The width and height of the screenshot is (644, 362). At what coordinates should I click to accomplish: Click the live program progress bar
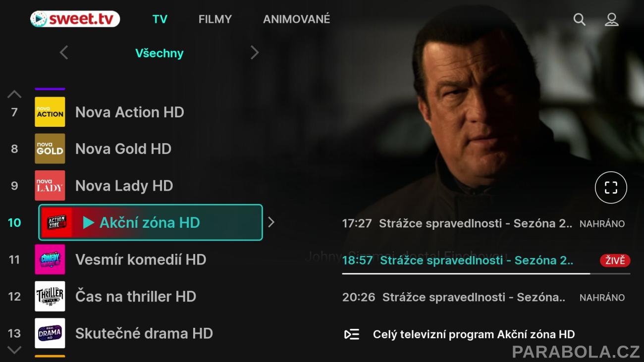pyautogui.click(x=486, y=273)
